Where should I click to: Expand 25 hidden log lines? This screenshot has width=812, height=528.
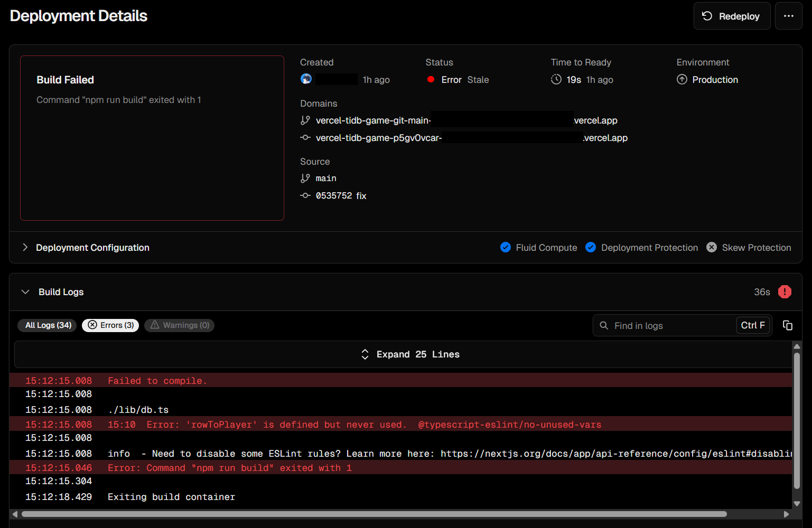pyautogui.click(x=403, y=354)
